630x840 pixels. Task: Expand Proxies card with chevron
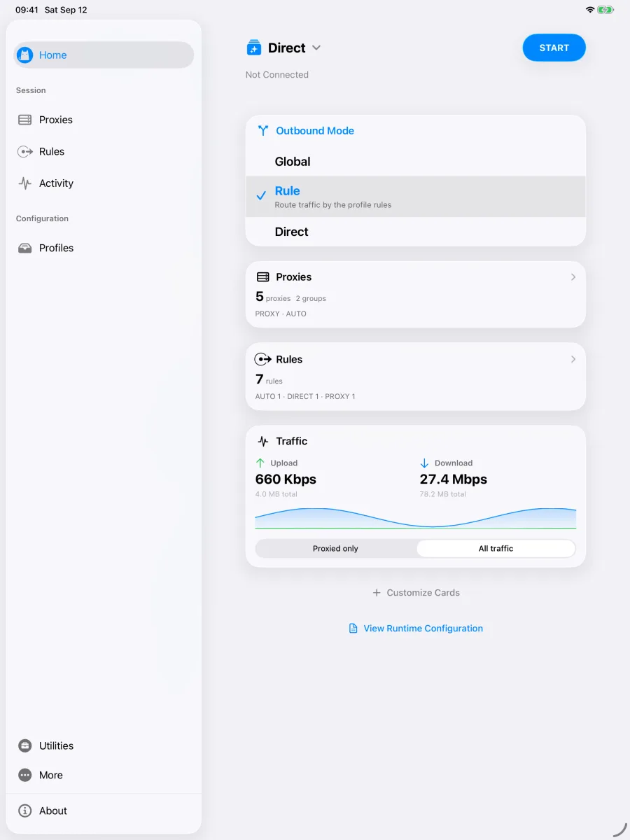coord(573,277)
